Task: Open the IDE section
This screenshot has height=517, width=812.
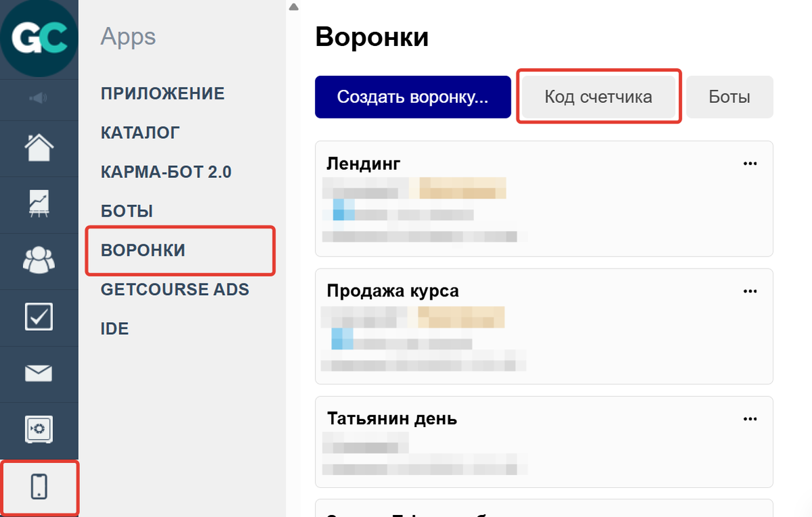Action: 114,328
